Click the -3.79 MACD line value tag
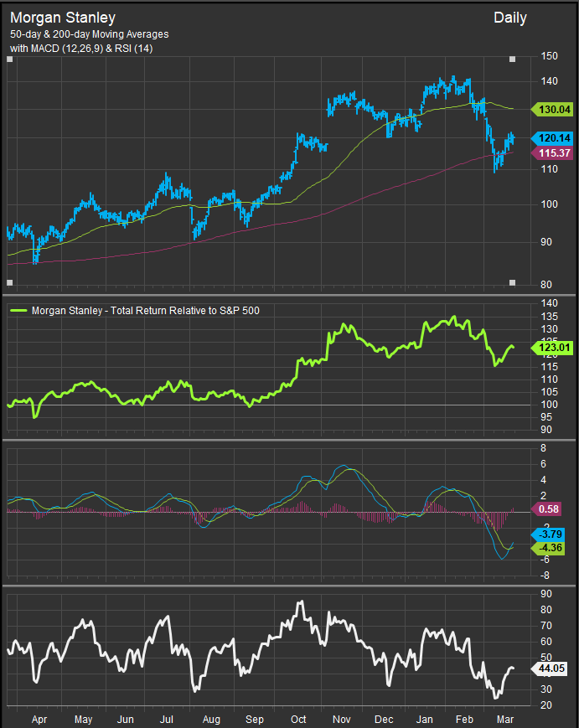The width and height of the screenshot is (579, 728). [x=549, y=534]
